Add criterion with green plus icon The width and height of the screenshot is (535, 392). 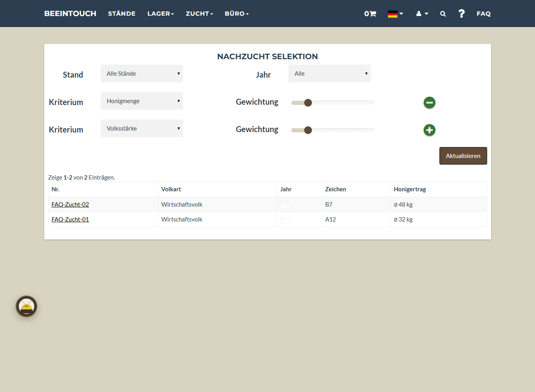coord(430,130)
